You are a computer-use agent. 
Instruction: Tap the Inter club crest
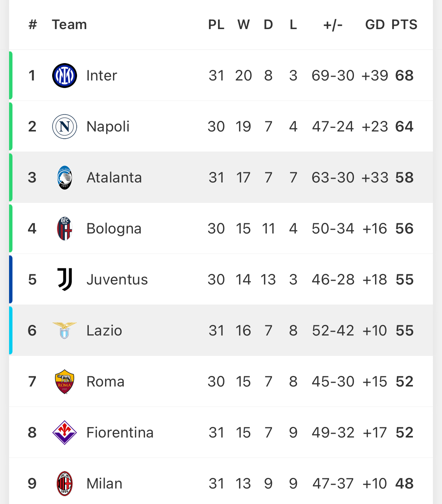65,76
